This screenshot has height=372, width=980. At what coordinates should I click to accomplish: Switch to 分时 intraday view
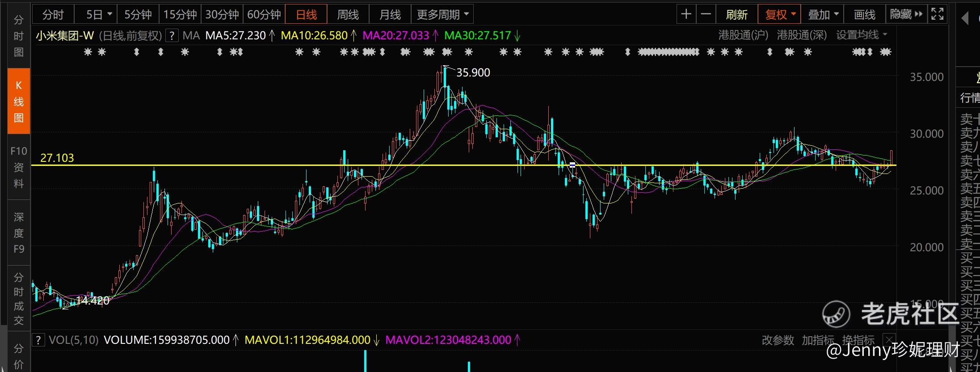pyautogui.click(x=53, y=14)
